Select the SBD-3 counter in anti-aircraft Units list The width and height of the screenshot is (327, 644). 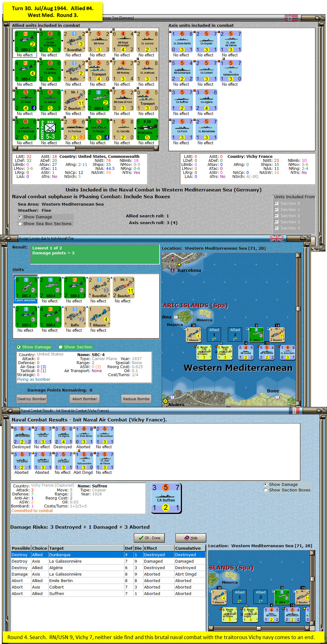[x=26, y=317]
